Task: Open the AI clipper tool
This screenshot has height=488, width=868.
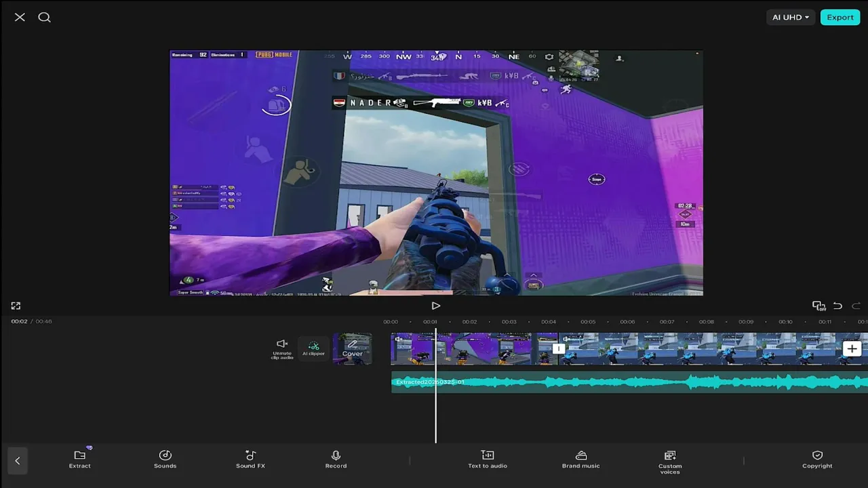Action: pos(313,349)
